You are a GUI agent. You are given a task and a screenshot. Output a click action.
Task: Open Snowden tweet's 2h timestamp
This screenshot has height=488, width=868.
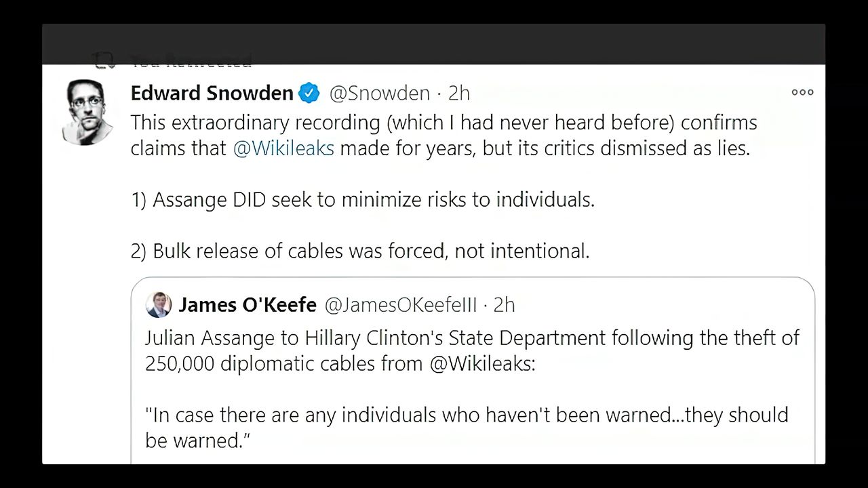459,93
